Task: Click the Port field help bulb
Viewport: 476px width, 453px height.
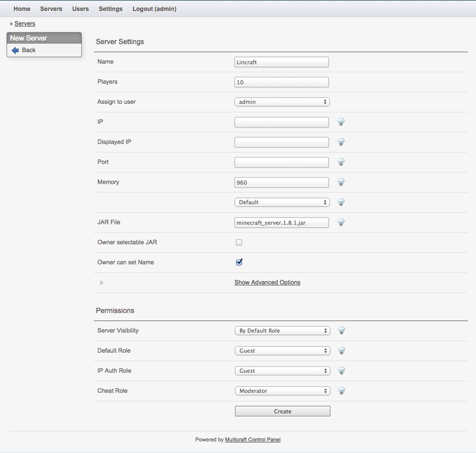Action: 341,162
